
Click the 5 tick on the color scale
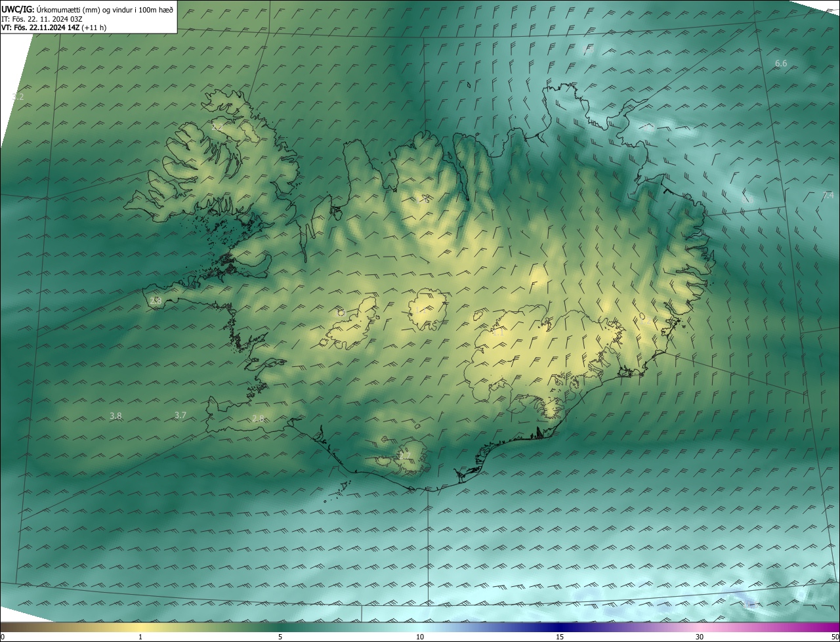(280, 637)
